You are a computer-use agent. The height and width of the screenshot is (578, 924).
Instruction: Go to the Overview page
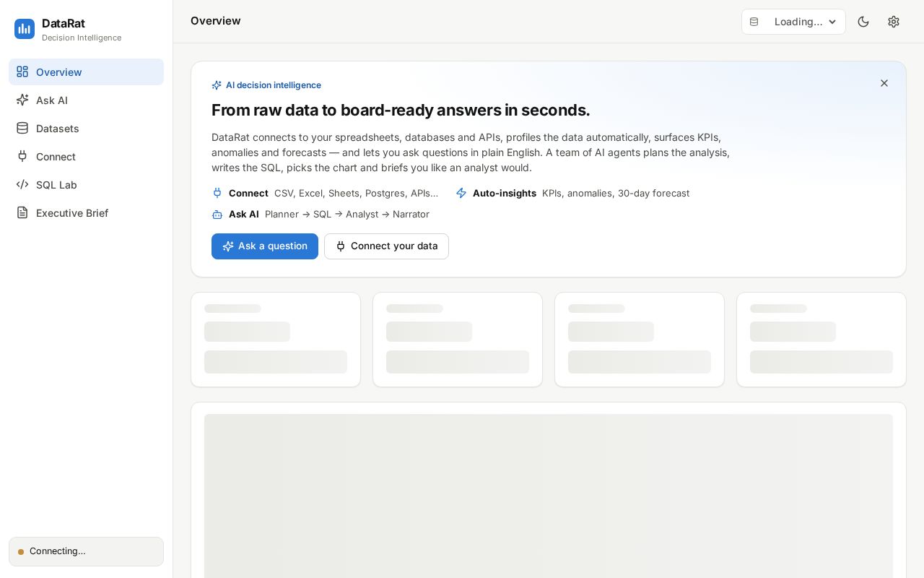86,72
